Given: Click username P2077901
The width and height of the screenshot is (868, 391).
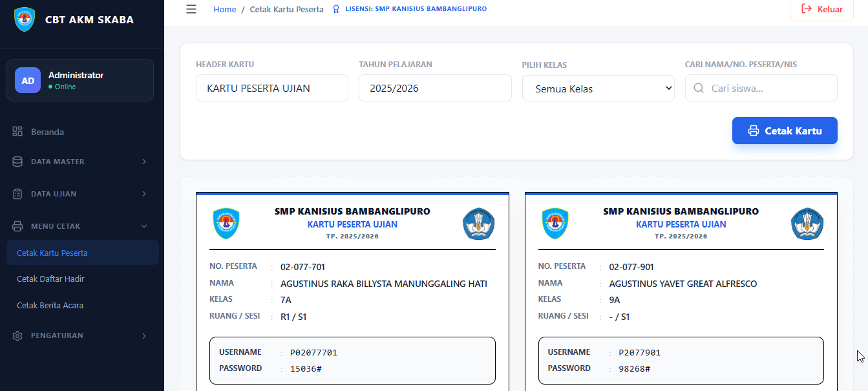Looking at the screenshot, I should (x=640, y=352).
